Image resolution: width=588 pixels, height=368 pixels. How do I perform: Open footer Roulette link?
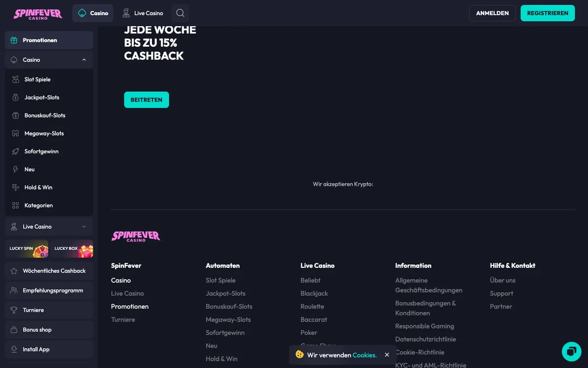[313, 307]
